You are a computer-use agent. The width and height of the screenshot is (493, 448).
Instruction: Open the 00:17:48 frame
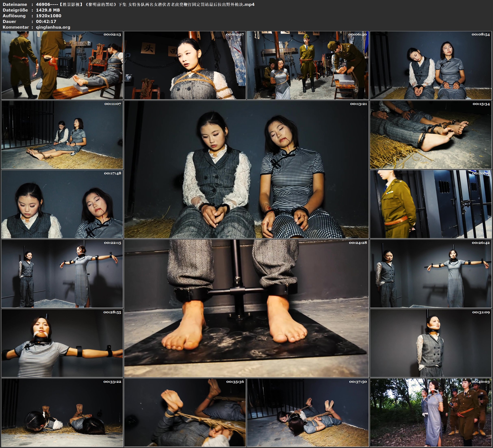62,204
